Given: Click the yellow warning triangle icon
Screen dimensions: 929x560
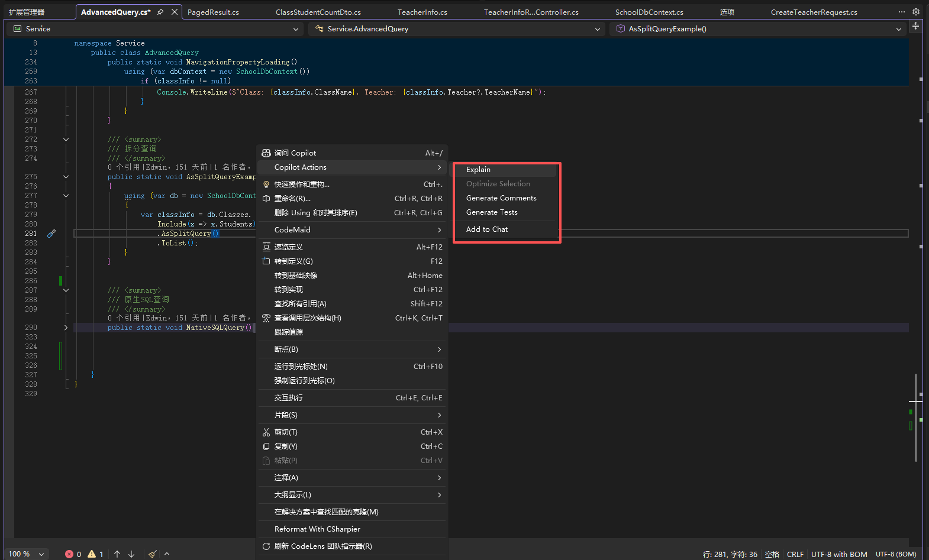Looking at the screenshot, I should [92, 554].
